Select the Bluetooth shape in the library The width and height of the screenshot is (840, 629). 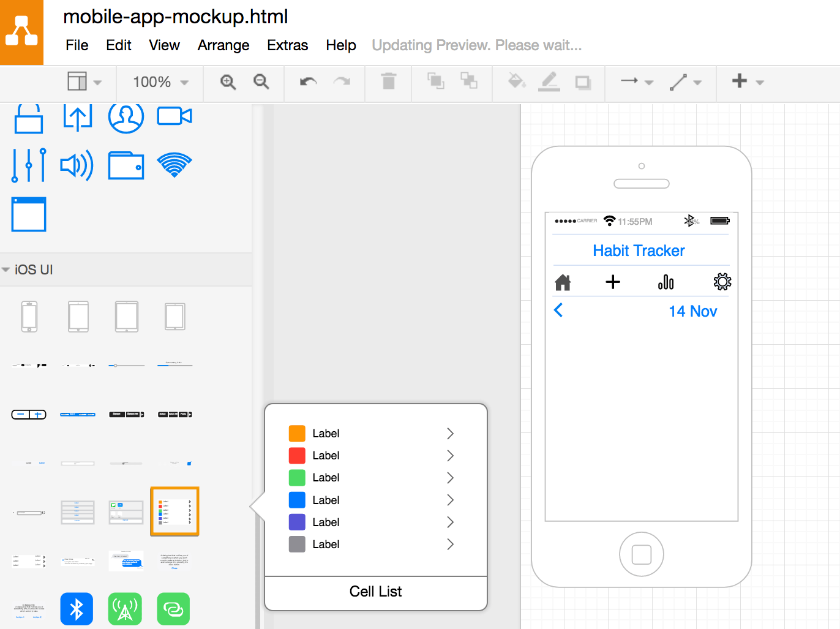coord(77,609)
